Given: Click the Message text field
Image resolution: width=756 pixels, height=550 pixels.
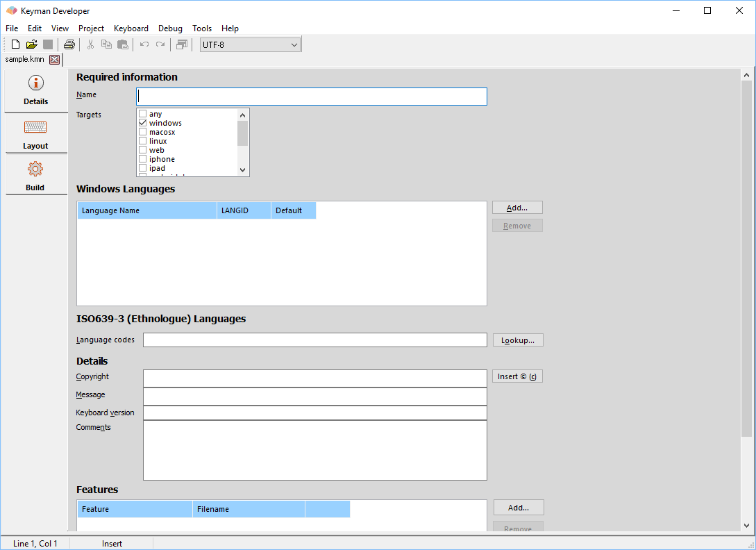Looking at the screenshot, I should point(315,397).
